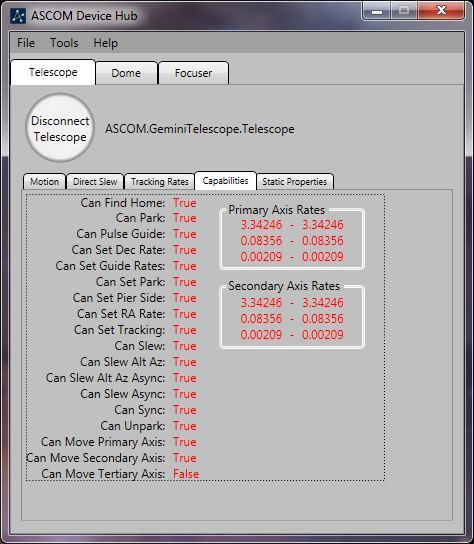Click the Can Set Dec Rate label
The height and width of the screenshot is (544, 474).
(118, 250)
